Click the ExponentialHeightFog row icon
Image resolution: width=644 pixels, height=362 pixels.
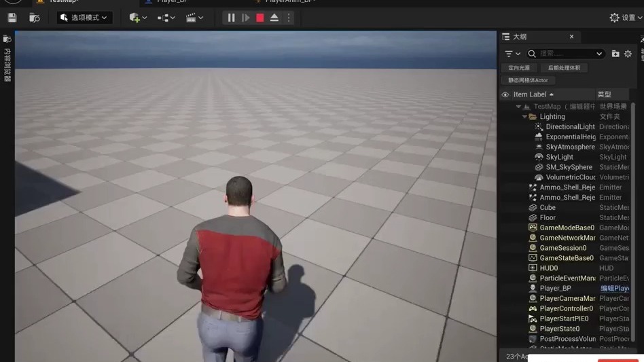coord(539,137)
